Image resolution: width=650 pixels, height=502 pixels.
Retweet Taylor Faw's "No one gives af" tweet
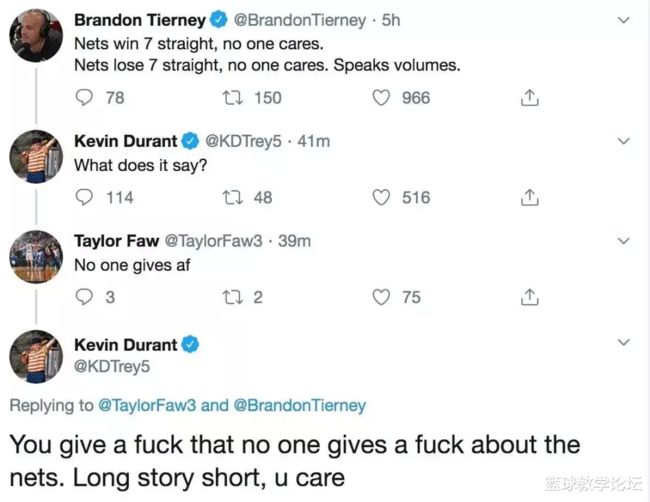coord(233,297)
